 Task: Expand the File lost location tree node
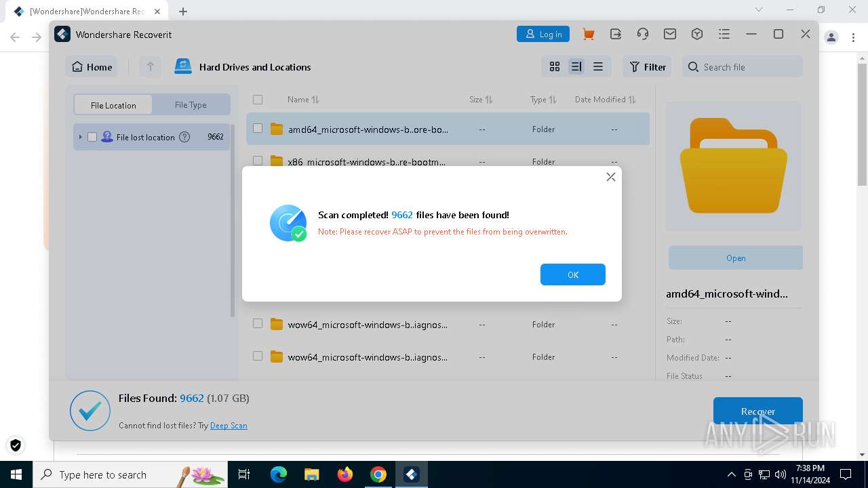(80, 137)
